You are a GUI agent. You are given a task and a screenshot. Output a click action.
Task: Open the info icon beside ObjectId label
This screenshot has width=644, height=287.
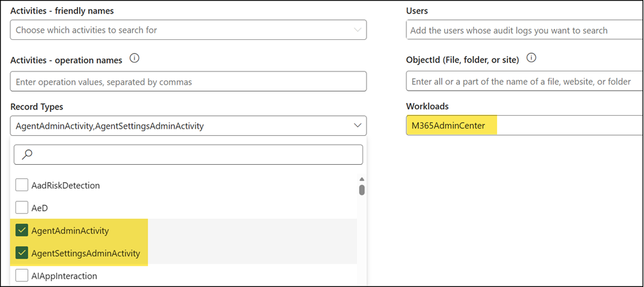(x=531, y=59)
